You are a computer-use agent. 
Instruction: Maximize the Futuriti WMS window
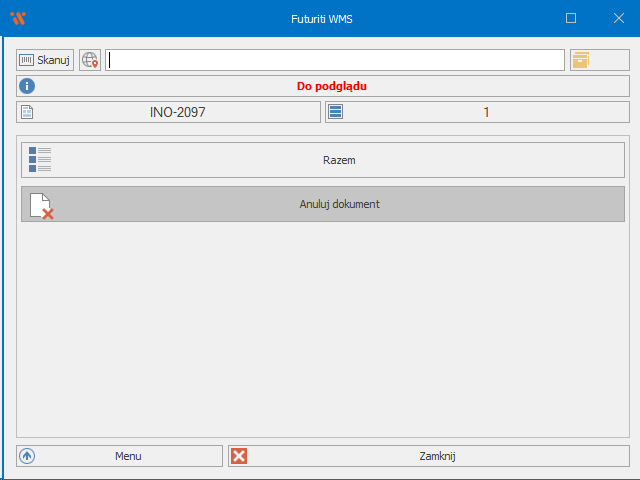tap(571, 18)
